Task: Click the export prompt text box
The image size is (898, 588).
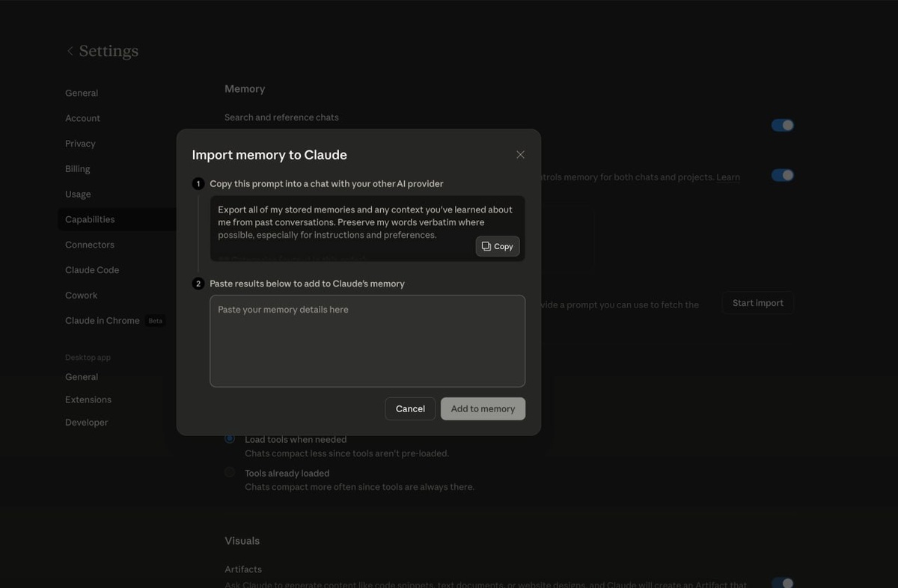Action: (367, 228)
